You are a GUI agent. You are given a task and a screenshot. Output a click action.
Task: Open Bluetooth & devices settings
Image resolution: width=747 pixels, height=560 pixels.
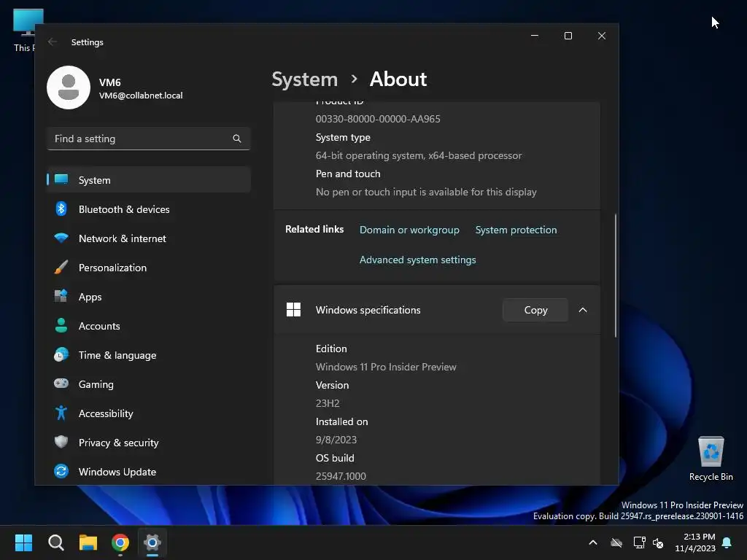click(149, 209)
